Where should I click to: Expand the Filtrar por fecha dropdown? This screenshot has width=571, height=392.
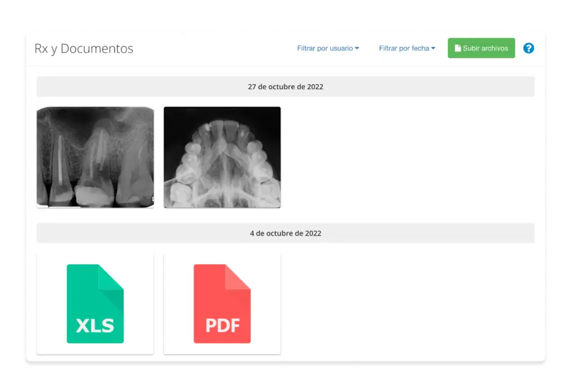[x=407, y=48]
